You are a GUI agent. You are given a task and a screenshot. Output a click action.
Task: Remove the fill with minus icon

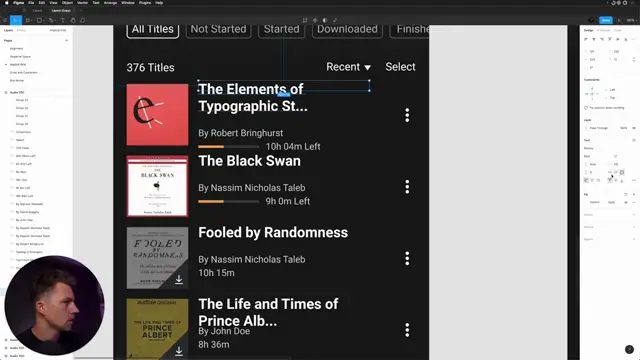[x=634, y=202]
